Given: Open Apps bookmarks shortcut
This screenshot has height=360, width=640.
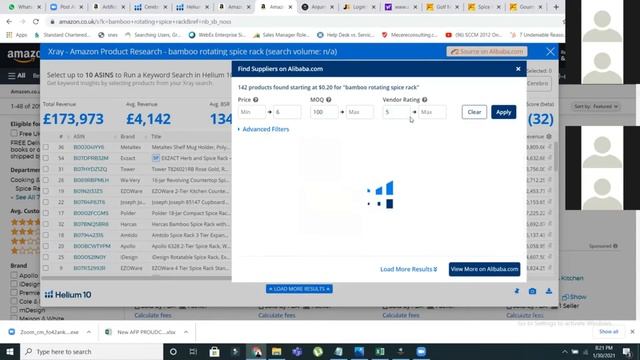Looking at the screenshot, I should [x=16, y=35].
